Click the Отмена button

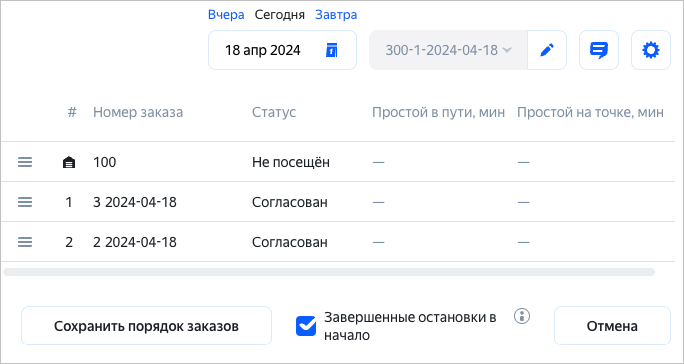tap(612, 326)
